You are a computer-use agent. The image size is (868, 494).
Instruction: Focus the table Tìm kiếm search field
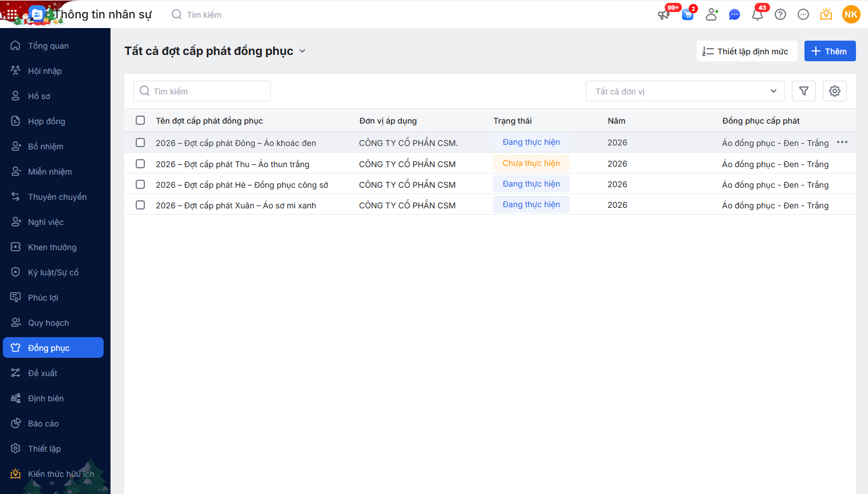coord(202,91)
